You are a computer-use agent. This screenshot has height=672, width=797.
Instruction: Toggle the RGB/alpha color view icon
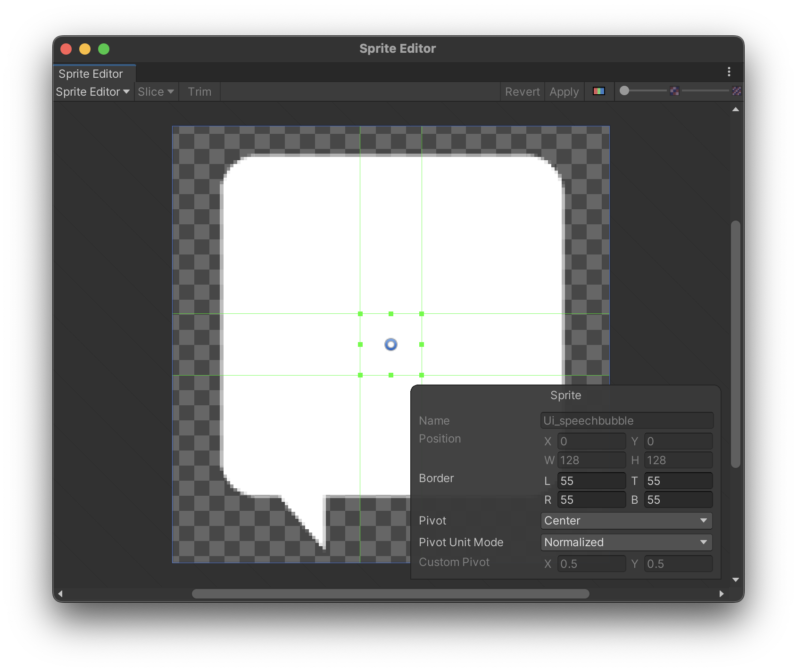tap(599, 91)
